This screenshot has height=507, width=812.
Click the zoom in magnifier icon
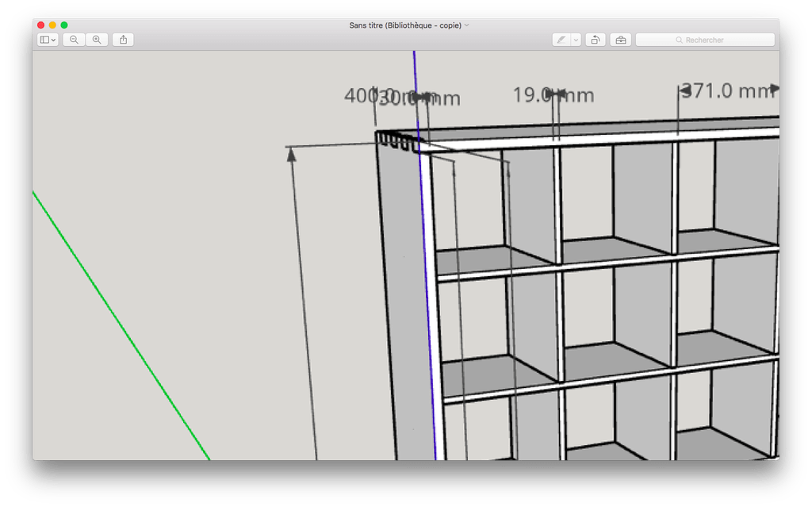(x=97, y=40)
